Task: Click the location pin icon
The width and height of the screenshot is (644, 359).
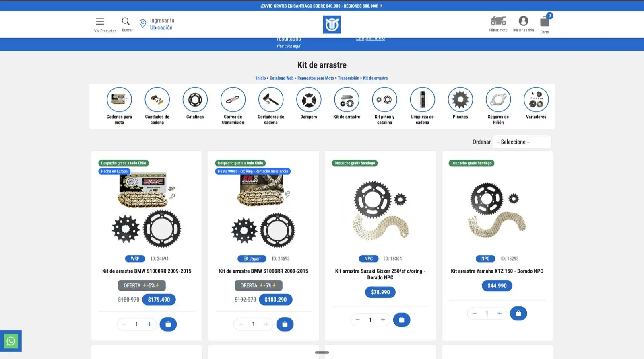Action: (142, 24)
